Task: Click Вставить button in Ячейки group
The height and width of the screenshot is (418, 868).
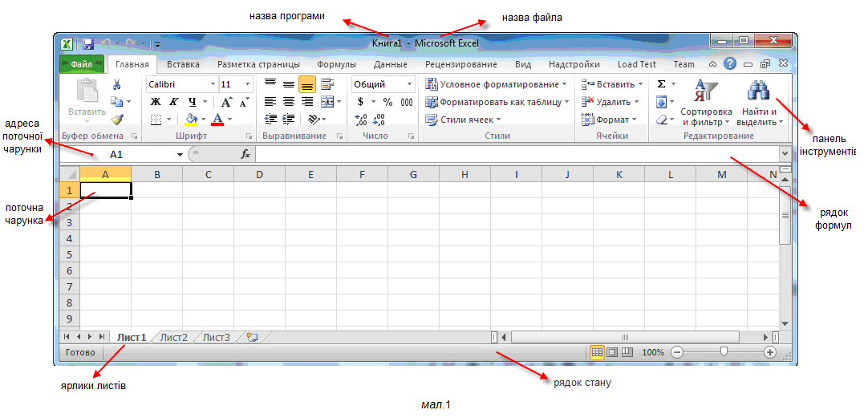Action: coord(612,84)
